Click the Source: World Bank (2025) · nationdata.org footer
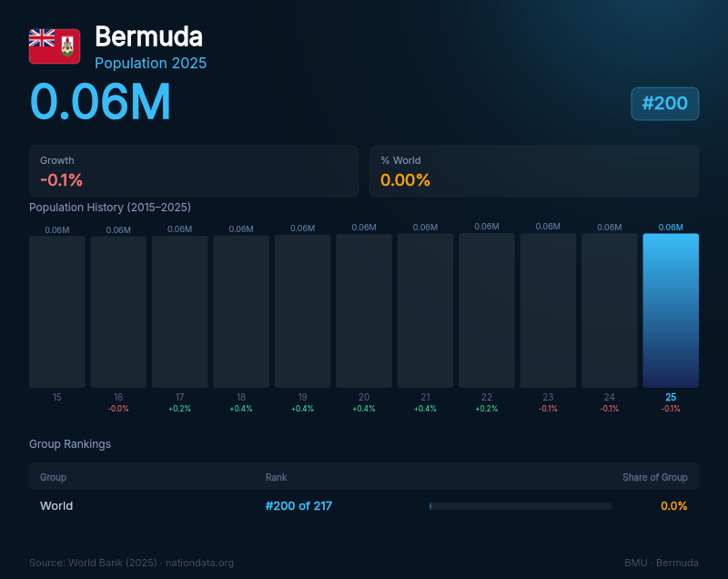Viewport: 728px width, 579px height. [131, 563]
